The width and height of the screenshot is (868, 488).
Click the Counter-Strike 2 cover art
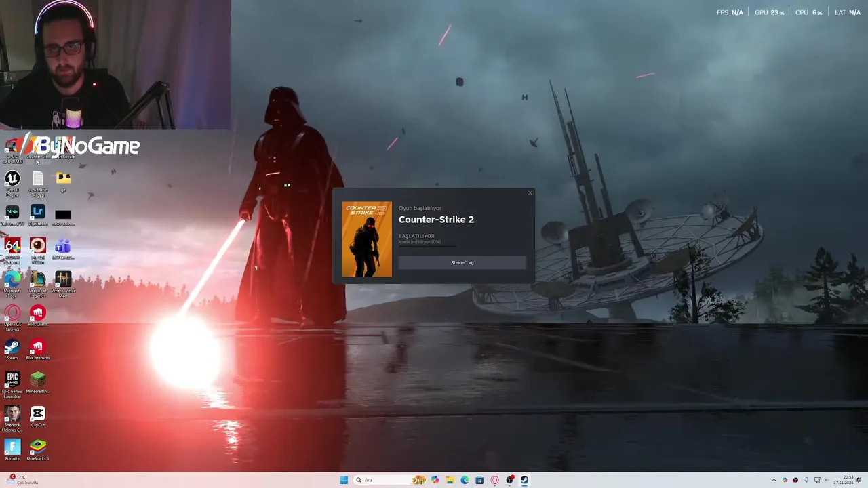click(x=367, y=239)
